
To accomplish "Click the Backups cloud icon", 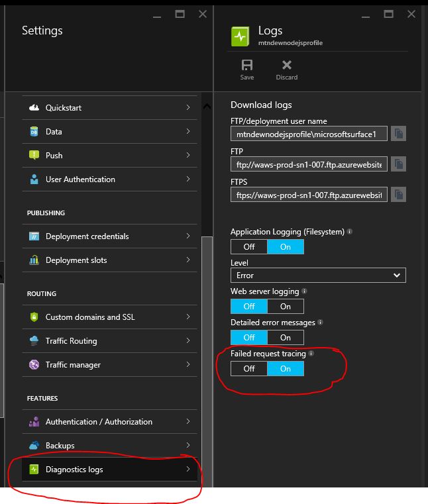I will click(34, 445).
